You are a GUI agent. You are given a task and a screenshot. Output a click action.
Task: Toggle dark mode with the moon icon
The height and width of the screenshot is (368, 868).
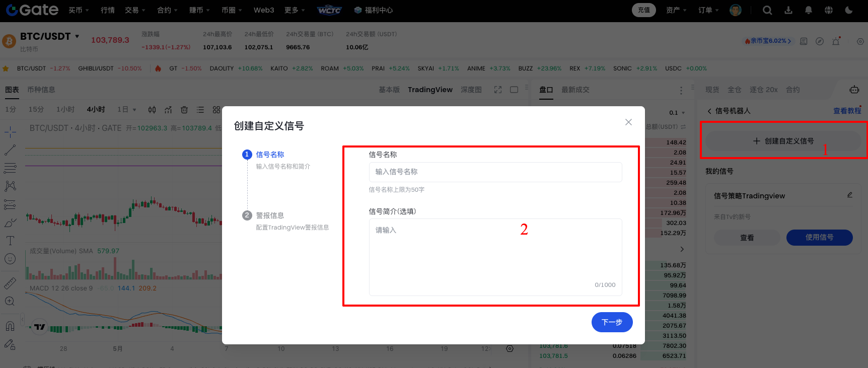pos(849,10)
